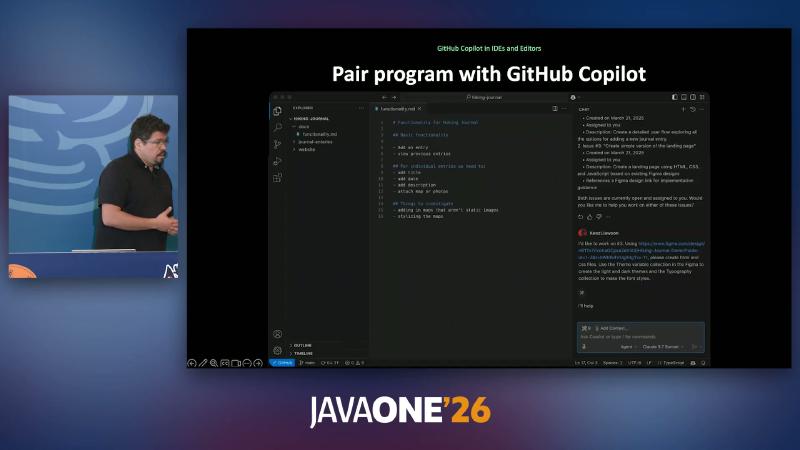Click the camera icon in the presentation controls

click(236, 363)
